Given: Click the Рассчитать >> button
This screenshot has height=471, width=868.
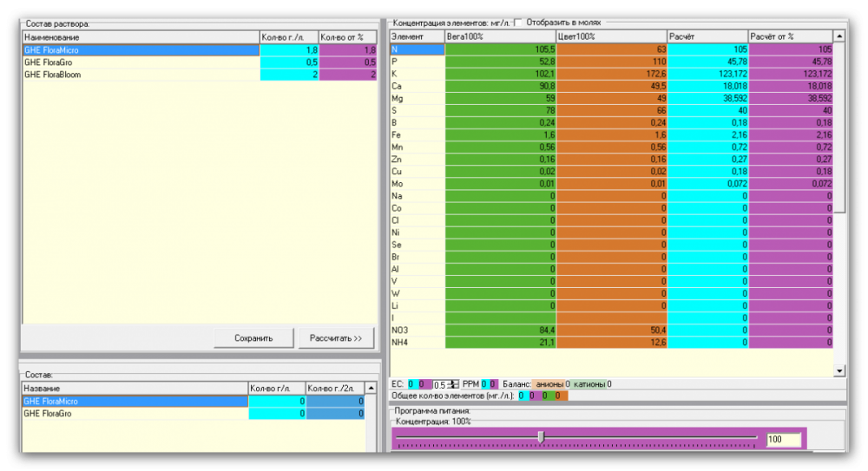Looking at the screenshot, I should tap(336, 338).
